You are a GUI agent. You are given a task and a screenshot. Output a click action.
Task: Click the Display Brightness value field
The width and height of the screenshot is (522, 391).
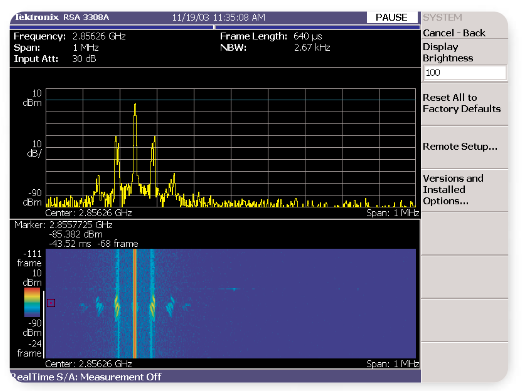point(465,72)
